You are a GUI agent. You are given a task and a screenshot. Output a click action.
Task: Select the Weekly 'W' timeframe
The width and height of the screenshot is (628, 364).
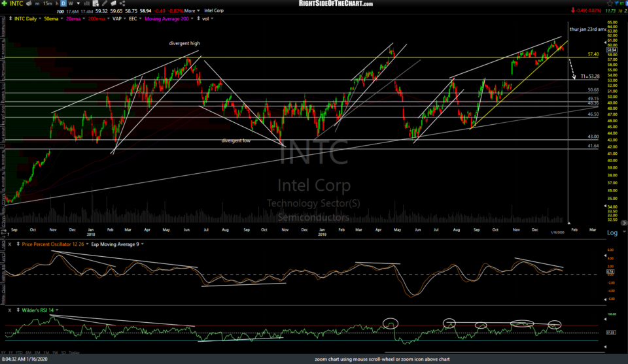point(71,4)
